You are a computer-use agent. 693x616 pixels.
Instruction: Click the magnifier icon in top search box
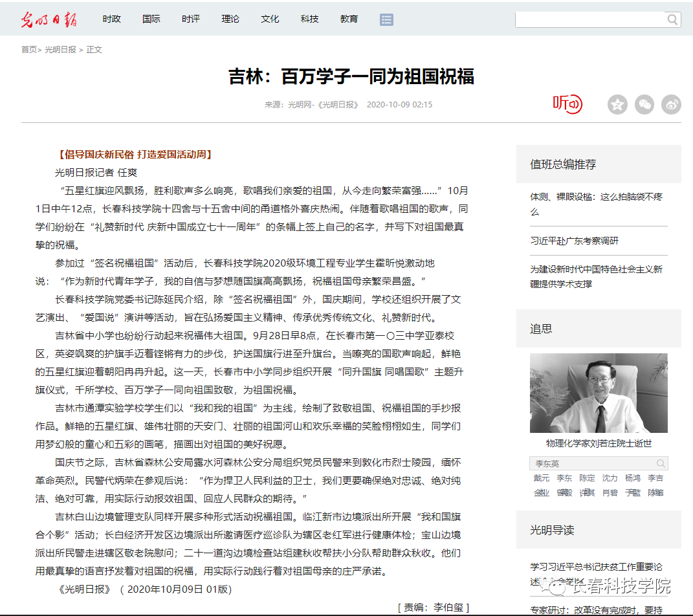click(x=672, y=20)
